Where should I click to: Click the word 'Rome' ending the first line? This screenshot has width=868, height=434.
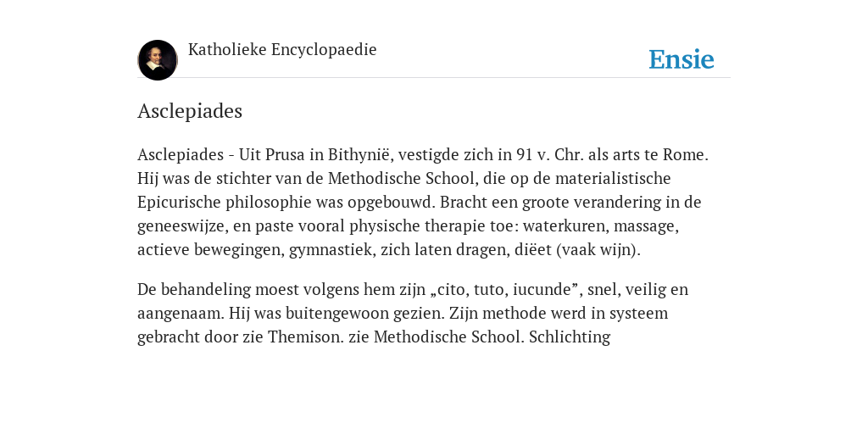coord(684,154)
